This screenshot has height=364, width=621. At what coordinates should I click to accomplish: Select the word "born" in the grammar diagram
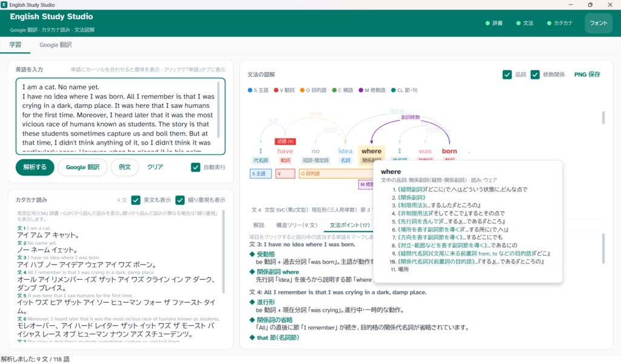(449, 151)
